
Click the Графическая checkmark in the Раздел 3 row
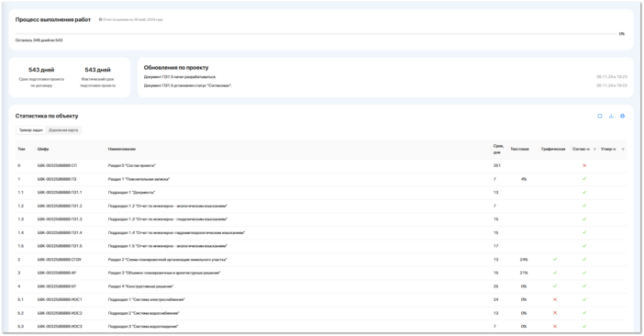tap(555, 273)
